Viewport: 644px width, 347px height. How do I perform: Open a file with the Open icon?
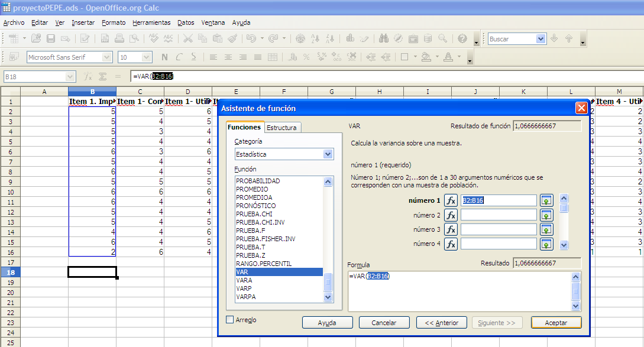(x=36, y=38)
